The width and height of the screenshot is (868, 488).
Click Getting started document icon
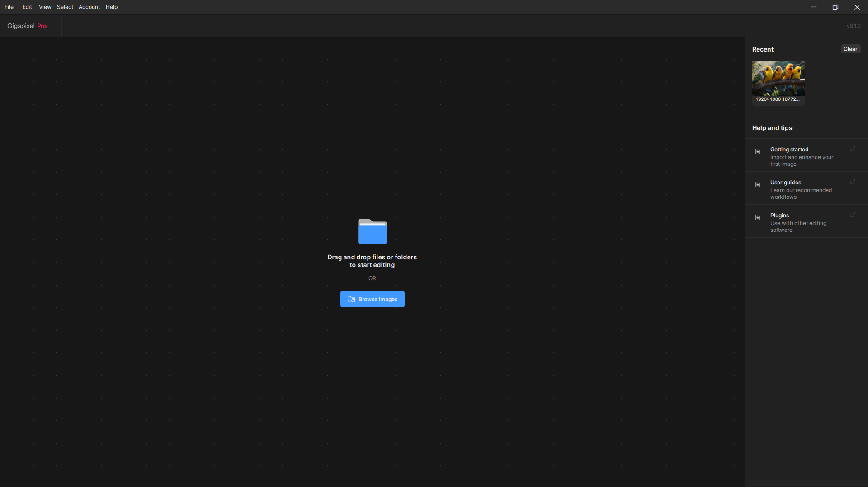pyautogui.click(x=758, y=151)
